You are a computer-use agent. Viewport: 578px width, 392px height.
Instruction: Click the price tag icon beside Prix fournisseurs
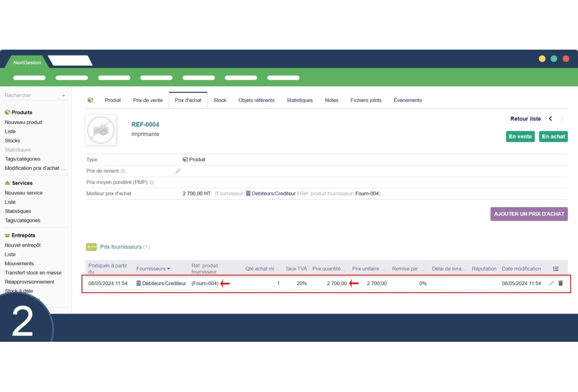click(x=90, y=247)
